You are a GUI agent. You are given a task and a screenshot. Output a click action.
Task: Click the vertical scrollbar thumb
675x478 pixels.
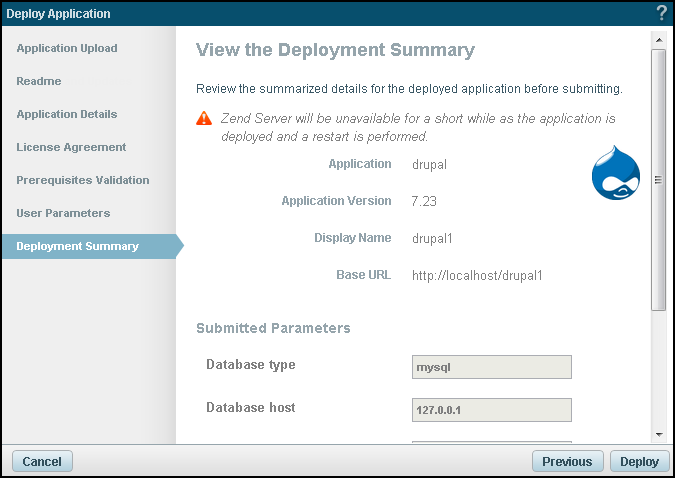tap(658, 180)
